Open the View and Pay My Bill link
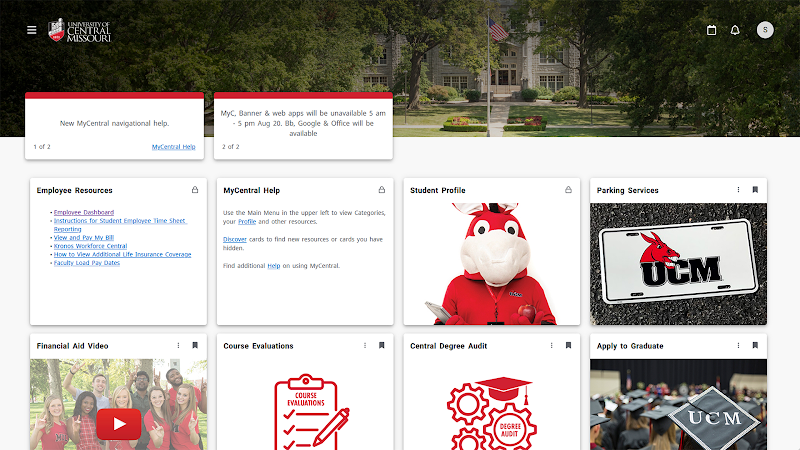 [84, 238]
